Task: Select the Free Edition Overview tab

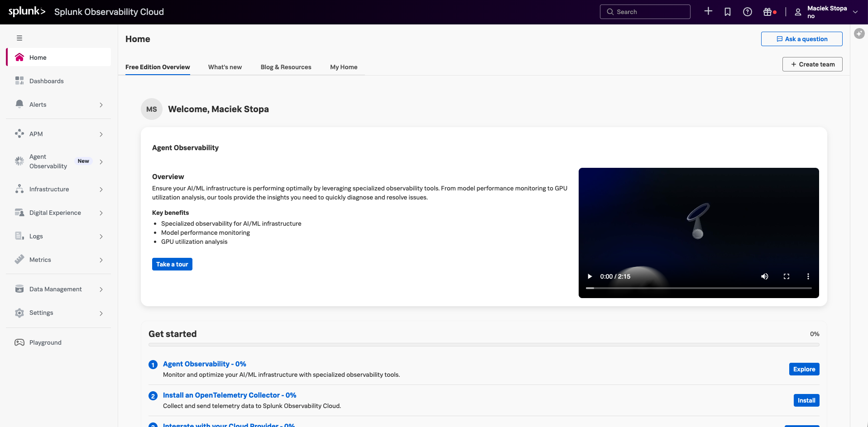Action: (158, 67)
